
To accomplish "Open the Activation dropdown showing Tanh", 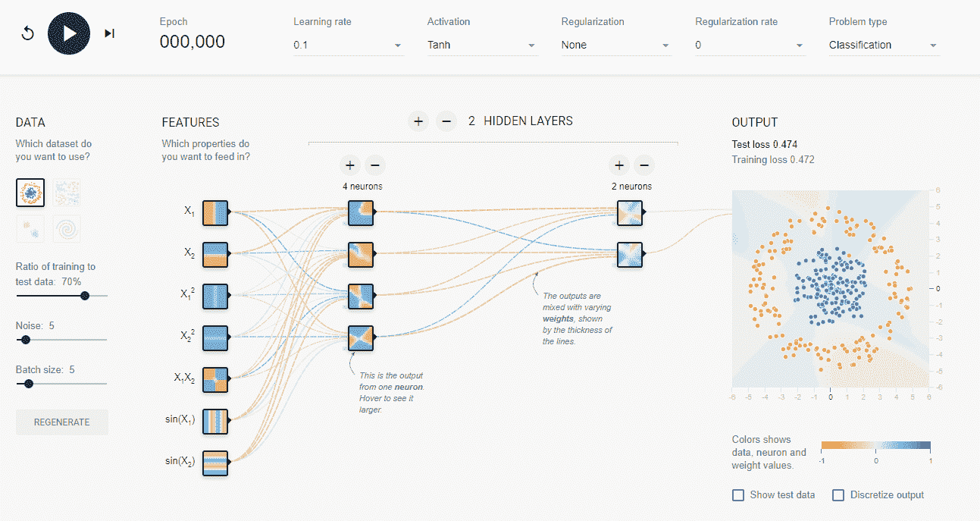I will (482, 46).
